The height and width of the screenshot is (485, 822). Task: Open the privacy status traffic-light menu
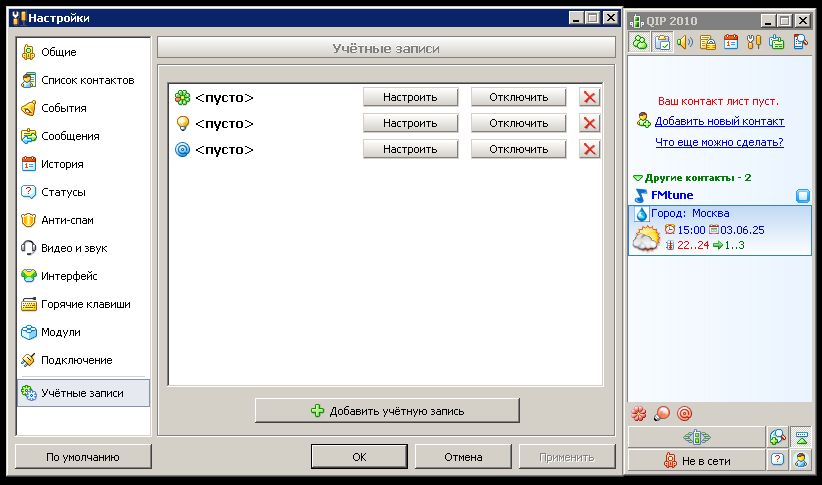click(695, 437)
